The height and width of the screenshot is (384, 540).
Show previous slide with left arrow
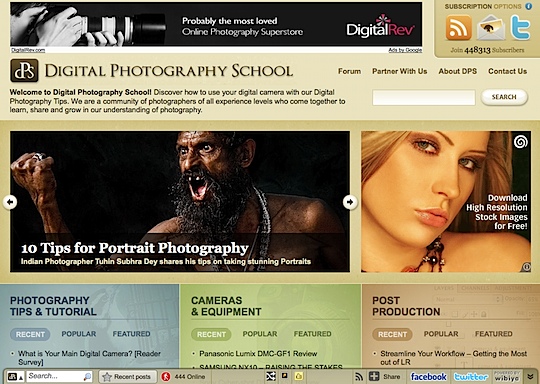(10, 202)
